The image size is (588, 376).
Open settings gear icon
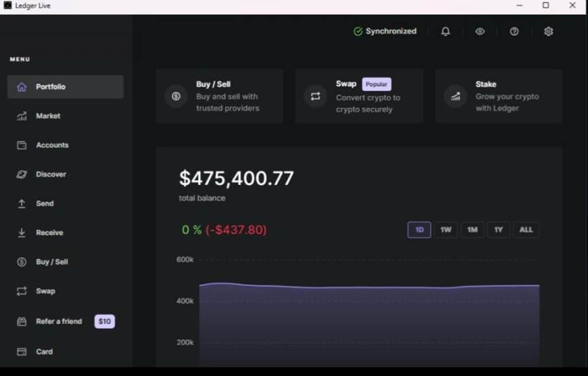tap(549, 31)
